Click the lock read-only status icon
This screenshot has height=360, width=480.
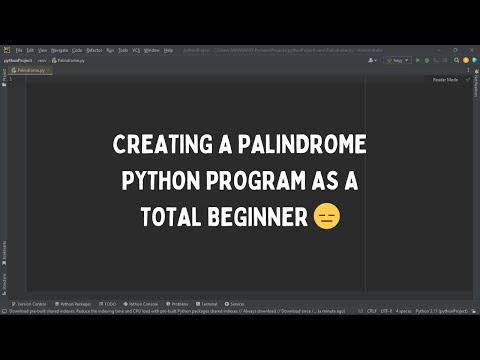coord(474,311)
